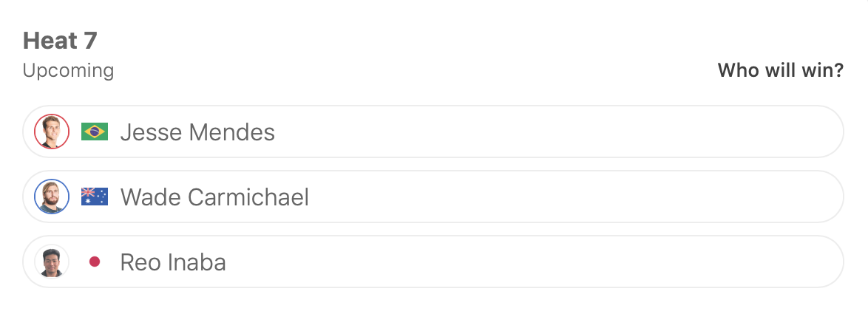Click Jesse Mendes's profile avatar
The width and height of the screenshot is (868, 331).
coord(52,132)
